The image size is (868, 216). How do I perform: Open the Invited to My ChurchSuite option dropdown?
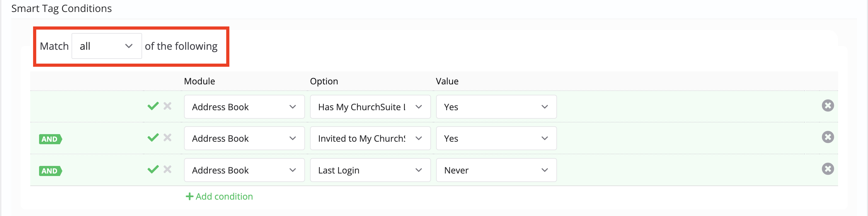click(x=370, y=139)
